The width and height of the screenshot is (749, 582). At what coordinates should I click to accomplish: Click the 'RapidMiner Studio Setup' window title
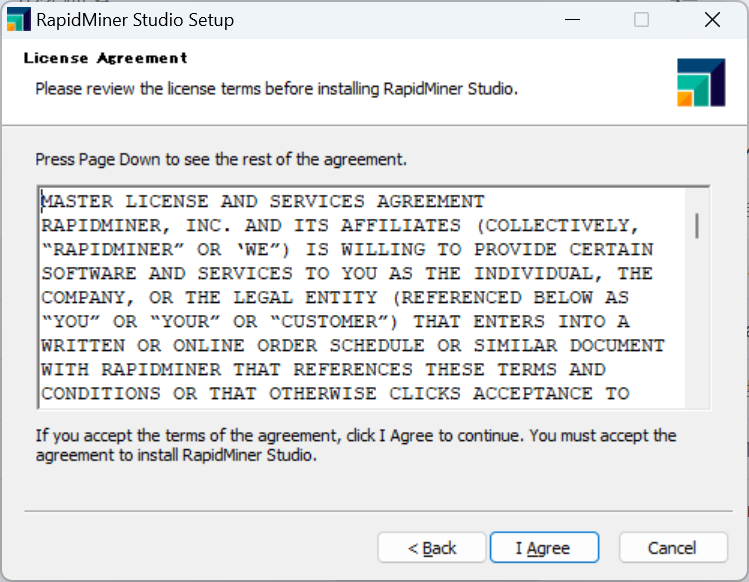click(135, 20)
